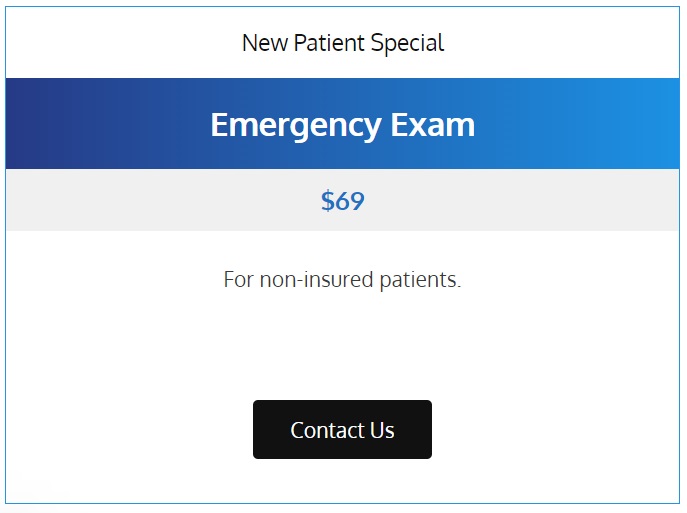The image size is (687, 513).
Task: Click the word Us on the black button
Action: point(382,430)
